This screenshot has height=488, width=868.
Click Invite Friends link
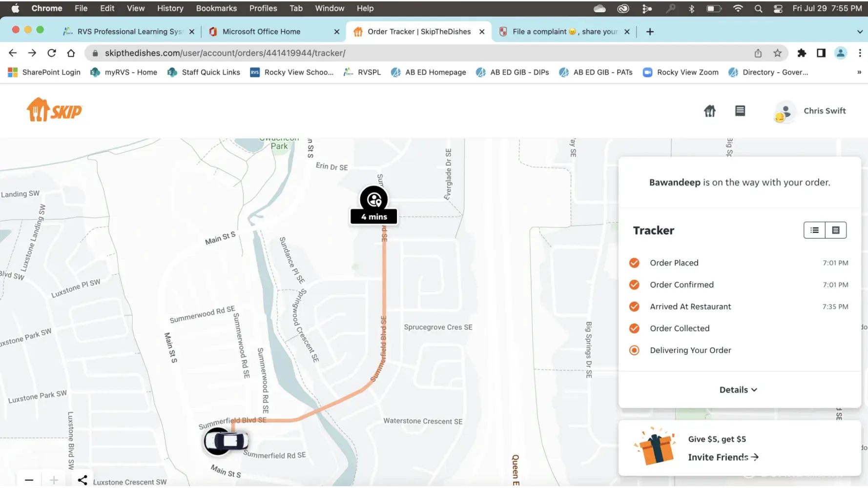pos(723,457)
